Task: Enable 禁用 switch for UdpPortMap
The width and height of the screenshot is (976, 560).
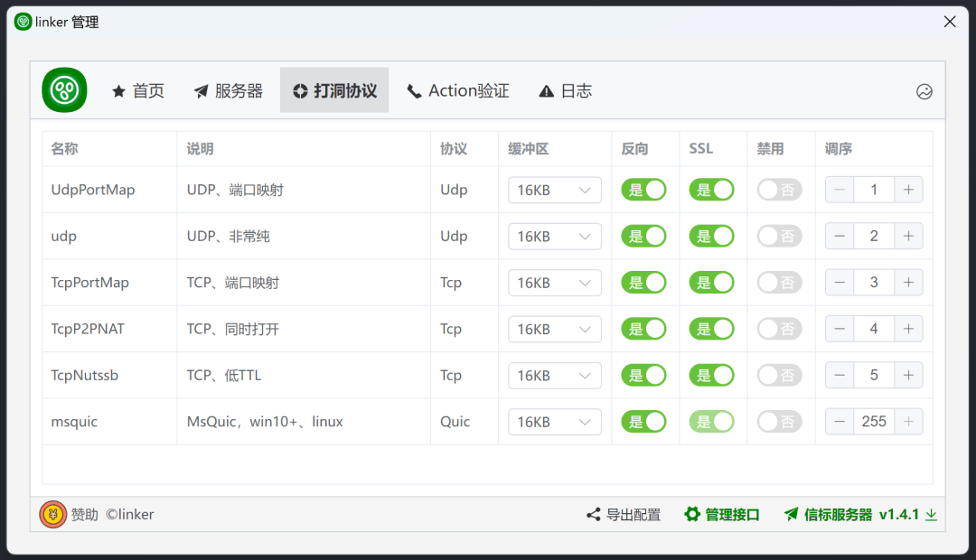Action: pyautogui.click(x=779, y=190)
